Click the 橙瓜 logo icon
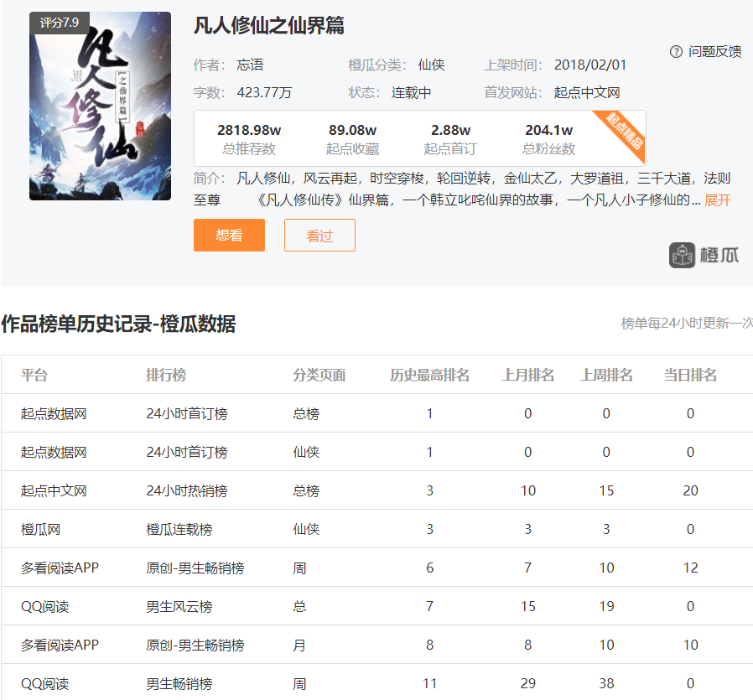753x700 pixels. [682, 255]
